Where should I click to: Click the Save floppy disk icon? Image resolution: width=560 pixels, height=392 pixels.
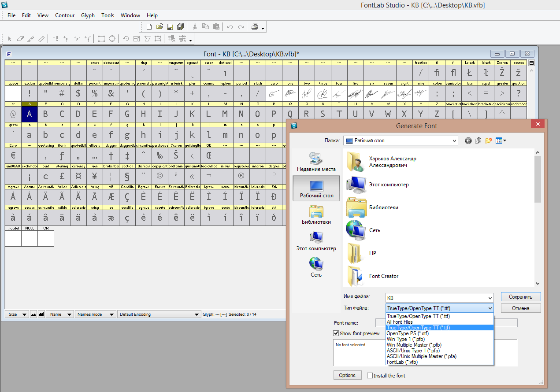pyautogui.click(x=170, y=27)
